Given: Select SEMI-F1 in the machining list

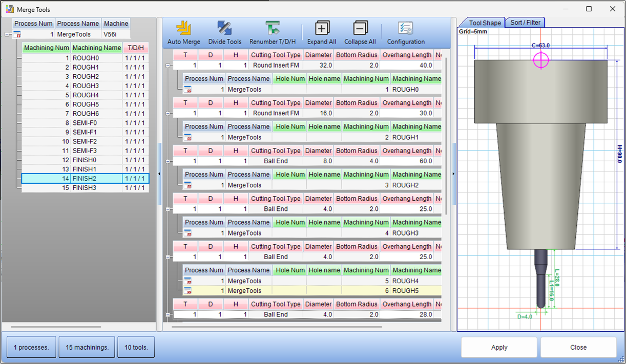Looking at the screenshot, I should click(85, 132).
